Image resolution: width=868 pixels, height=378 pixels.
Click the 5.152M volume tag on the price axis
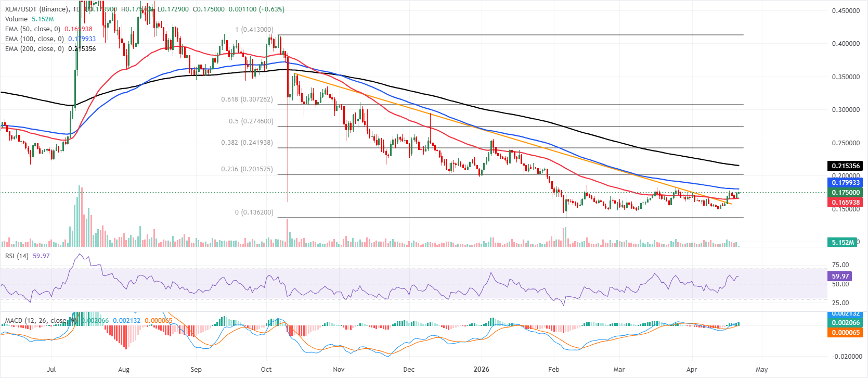click(x=842, y=243)
